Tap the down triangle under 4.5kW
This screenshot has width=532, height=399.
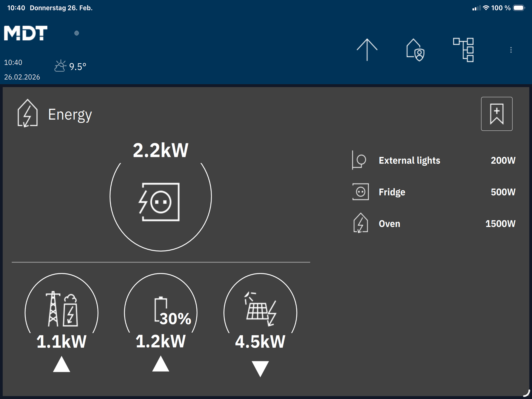[260, 369]
